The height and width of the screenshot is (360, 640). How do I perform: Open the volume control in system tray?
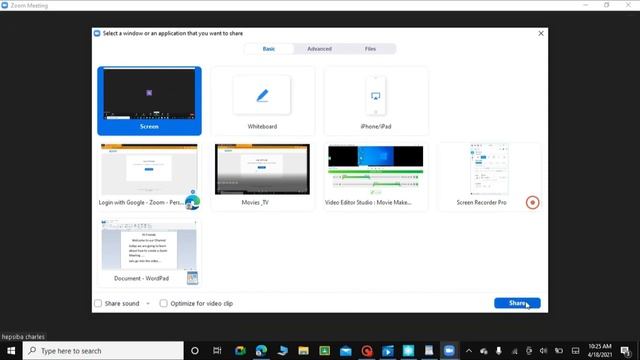543,351
